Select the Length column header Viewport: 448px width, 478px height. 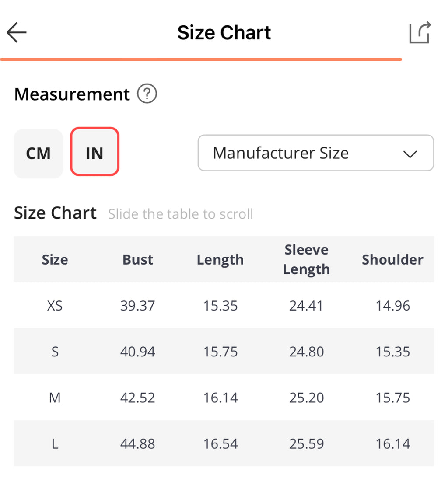pyautogui.click(x=220, y=259)
